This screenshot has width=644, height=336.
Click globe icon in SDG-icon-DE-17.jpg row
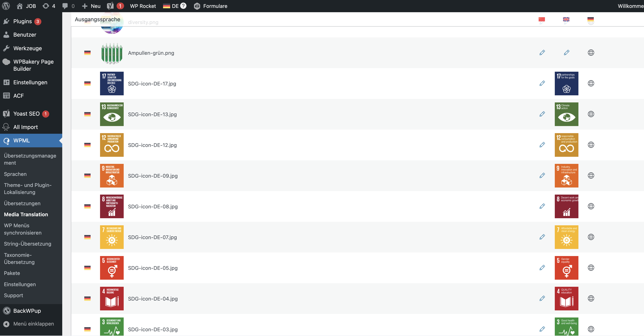point(591,83)
